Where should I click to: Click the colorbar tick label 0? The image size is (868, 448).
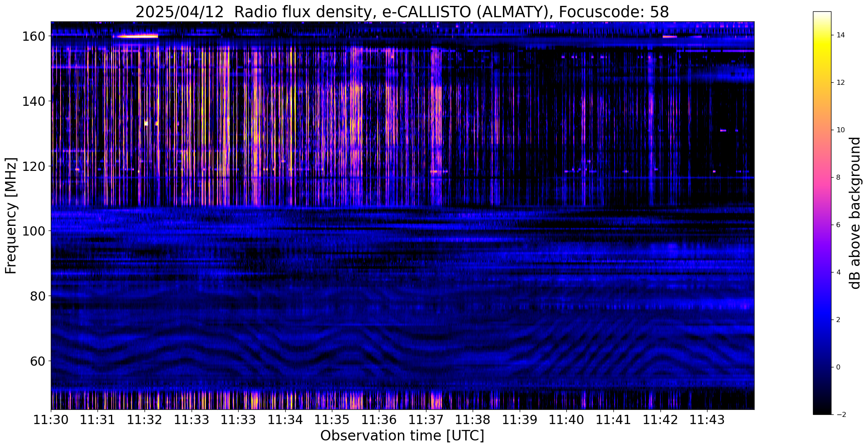pos(839,367)
